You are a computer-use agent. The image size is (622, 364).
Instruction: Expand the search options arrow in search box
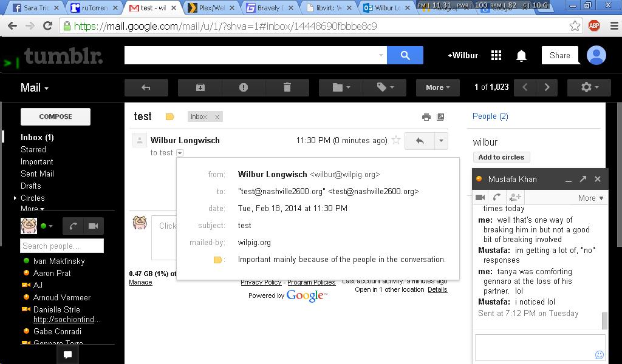[381, 55]
